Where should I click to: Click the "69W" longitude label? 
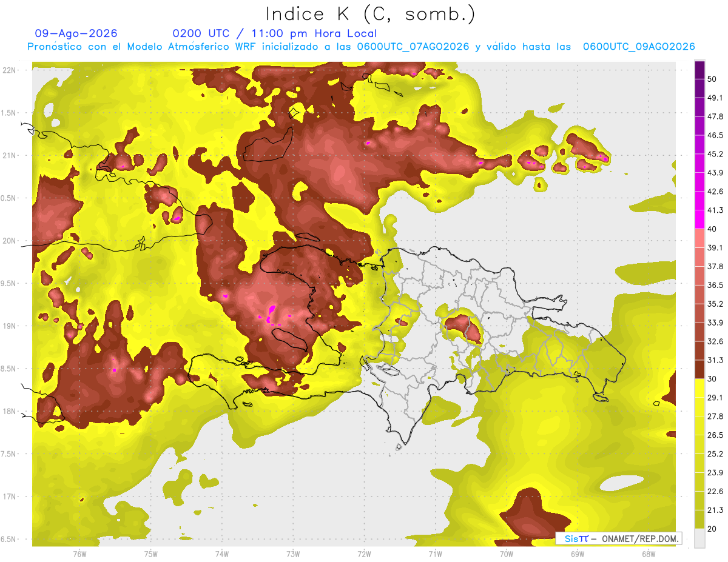click(x=578, y=554)
